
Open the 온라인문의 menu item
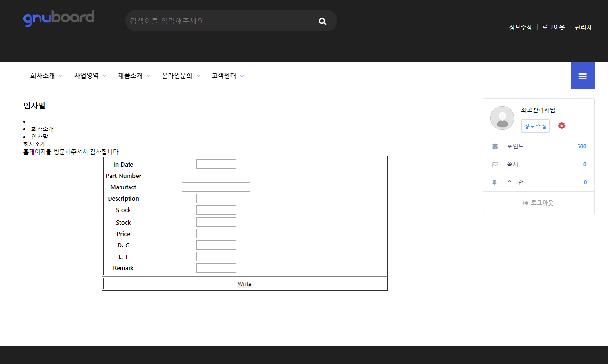180,76
